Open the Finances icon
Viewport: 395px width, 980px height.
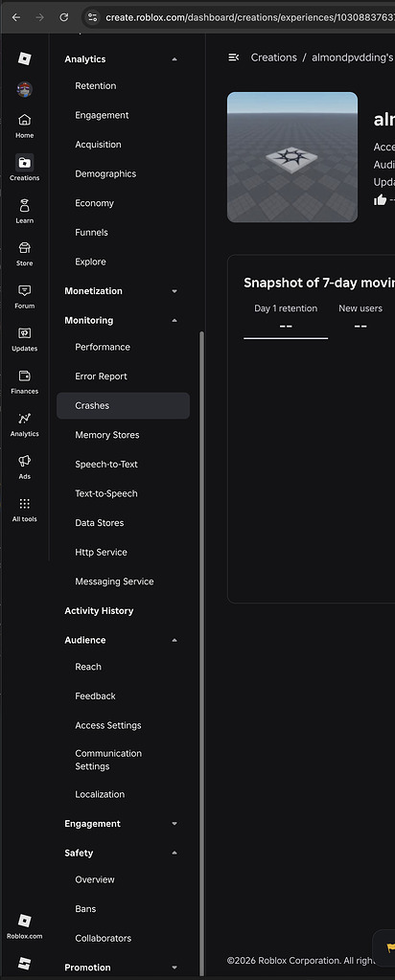click(24, 381)
